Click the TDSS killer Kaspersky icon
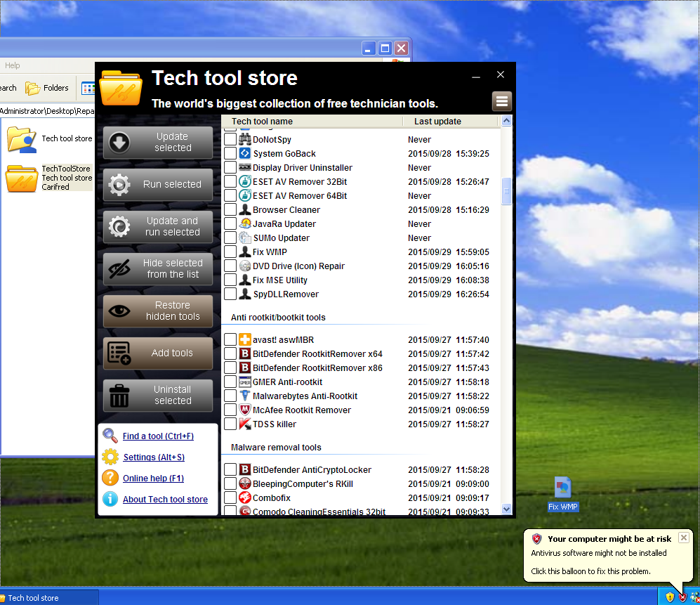The height and width of the screenshot is (605, 700). tap(244, 424)
